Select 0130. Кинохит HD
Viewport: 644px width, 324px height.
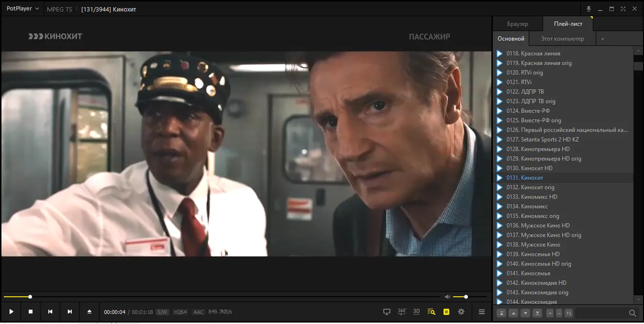coord(563,168)
